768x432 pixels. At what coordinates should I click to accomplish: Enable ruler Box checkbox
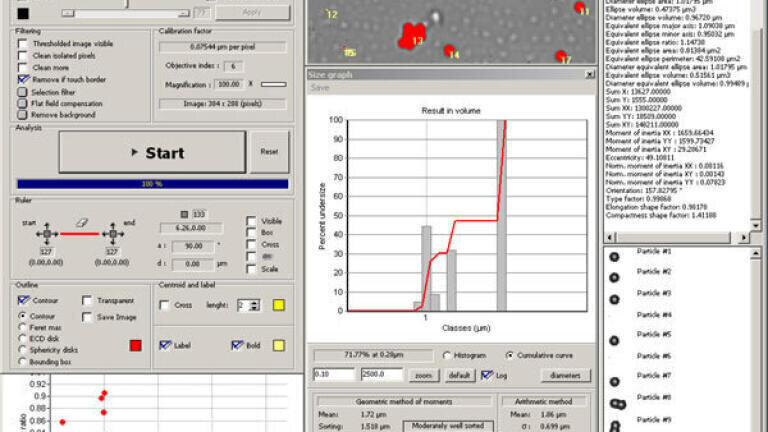coord(251,233)
